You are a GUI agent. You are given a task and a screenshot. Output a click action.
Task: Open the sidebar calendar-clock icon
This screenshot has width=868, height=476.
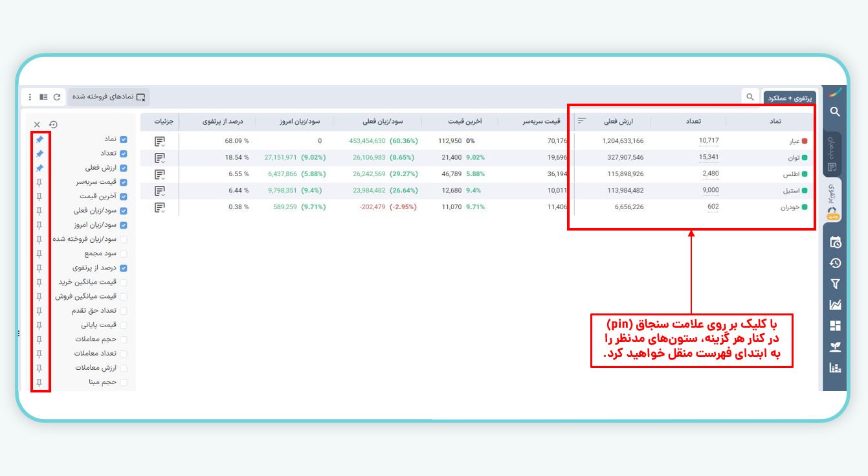click(835, 242)
